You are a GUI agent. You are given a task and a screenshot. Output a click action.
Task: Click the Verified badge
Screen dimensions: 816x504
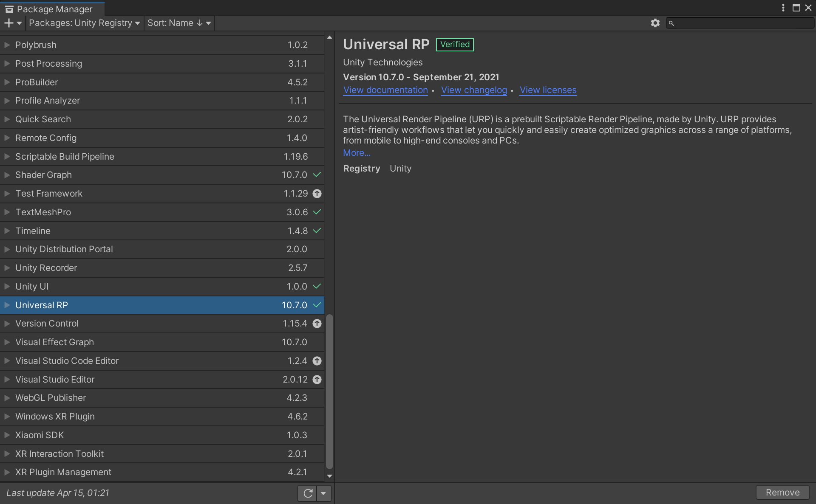pos(455,45)
